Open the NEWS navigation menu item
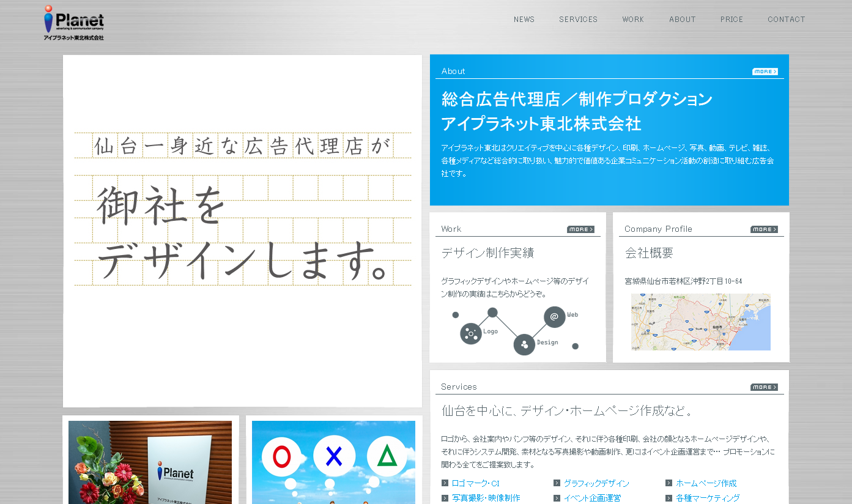This screenshot has width=852, height=504. [524, 19]
